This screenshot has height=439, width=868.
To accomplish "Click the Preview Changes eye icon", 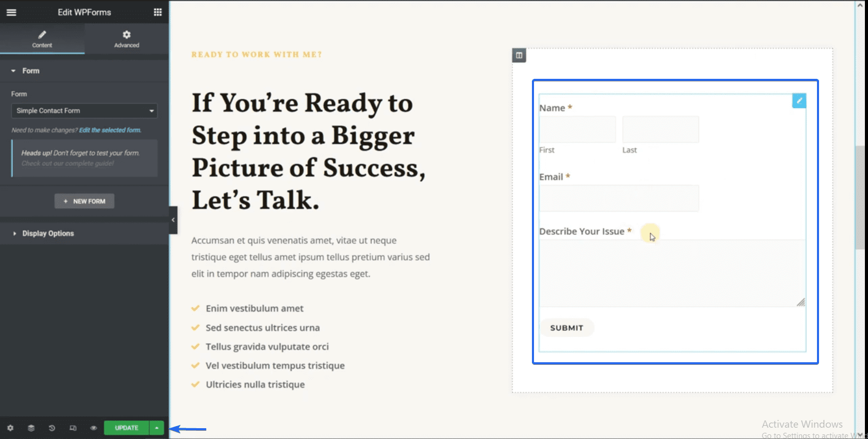I will tap(93, 428).
